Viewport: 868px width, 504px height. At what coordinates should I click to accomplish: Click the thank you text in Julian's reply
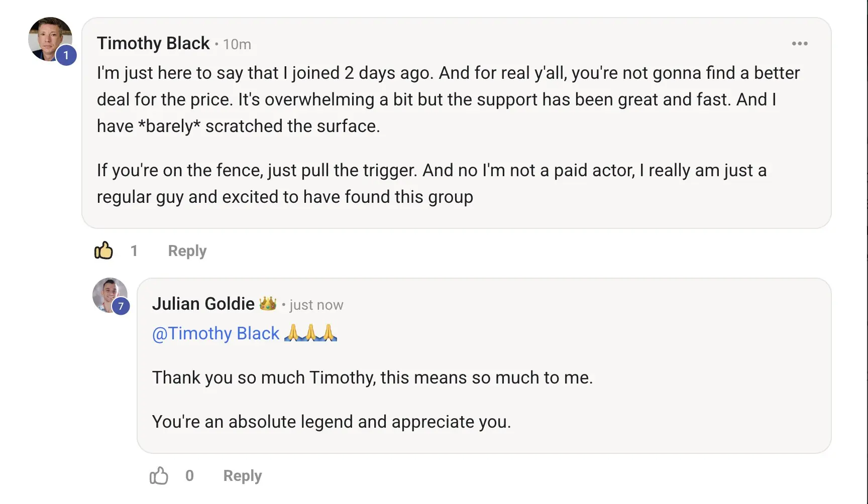point(372,377)
